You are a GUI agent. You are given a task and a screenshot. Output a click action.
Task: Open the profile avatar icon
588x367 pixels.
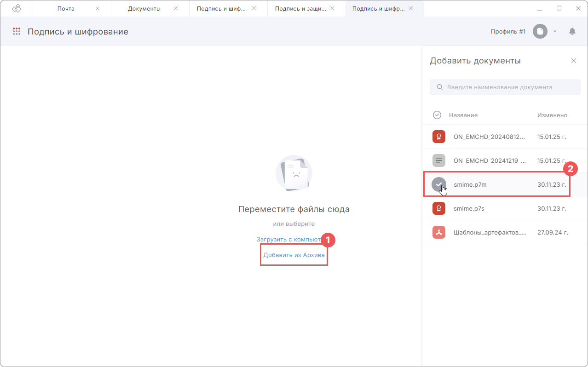click(540, 31)
